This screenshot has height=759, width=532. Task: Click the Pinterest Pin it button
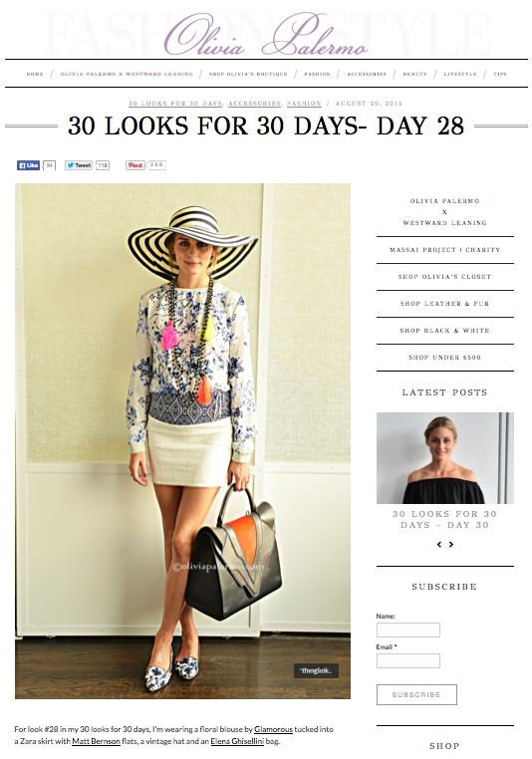click(x=135, y=165)
